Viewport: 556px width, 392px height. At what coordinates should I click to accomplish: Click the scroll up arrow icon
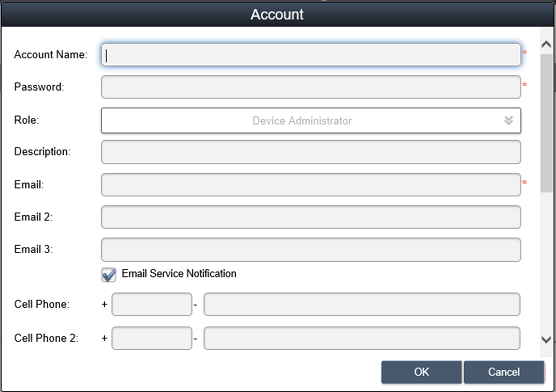click(546, 44)
